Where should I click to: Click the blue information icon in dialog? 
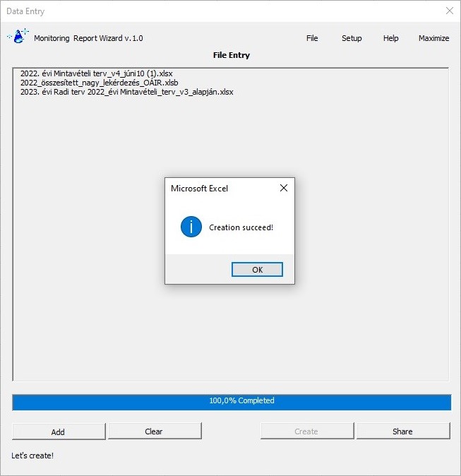(x=191, y=227)
